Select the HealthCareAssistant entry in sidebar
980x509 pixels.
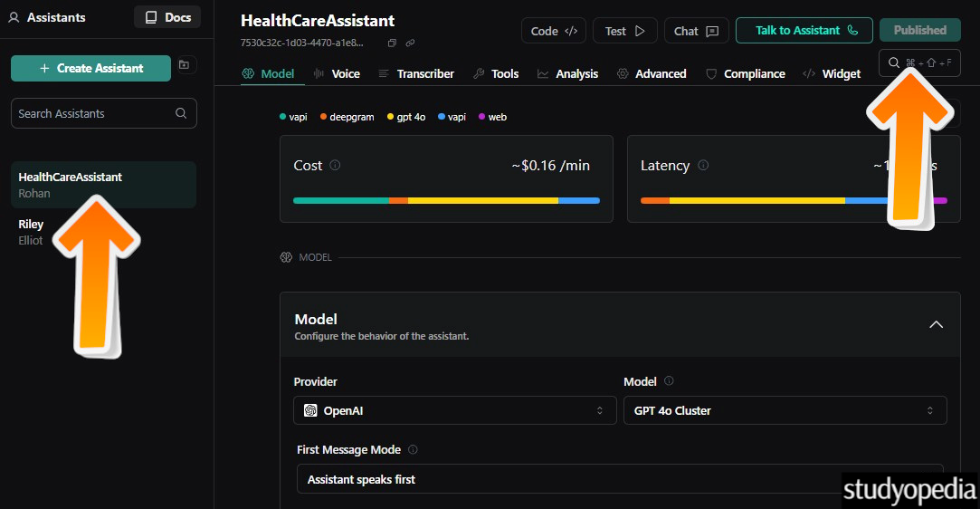tap(104, 185)
